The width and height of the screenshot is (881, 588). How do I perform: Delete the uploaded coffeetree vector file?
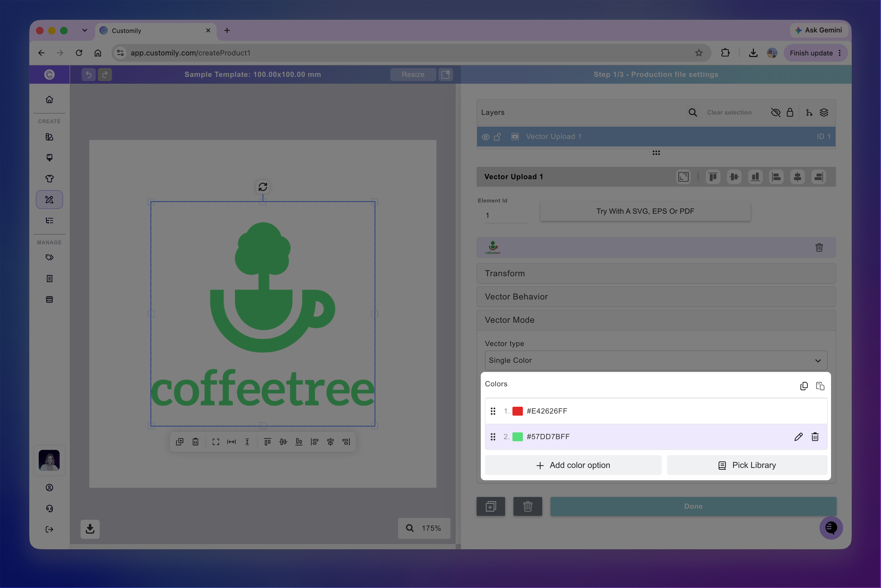coord(819,247)
